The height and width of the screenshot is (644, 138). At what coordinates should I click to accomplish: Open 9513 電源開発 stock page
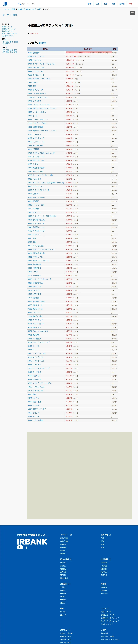[34, 53]
